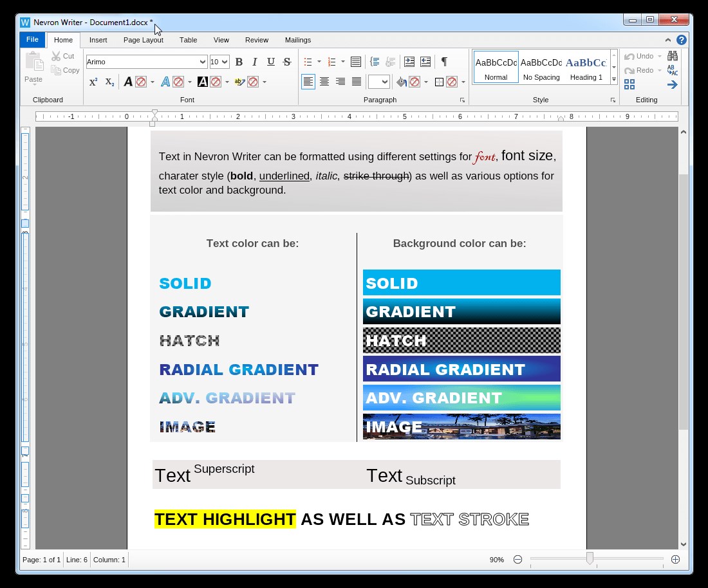
Task: Click the Redo button
Action: [639, 70]
